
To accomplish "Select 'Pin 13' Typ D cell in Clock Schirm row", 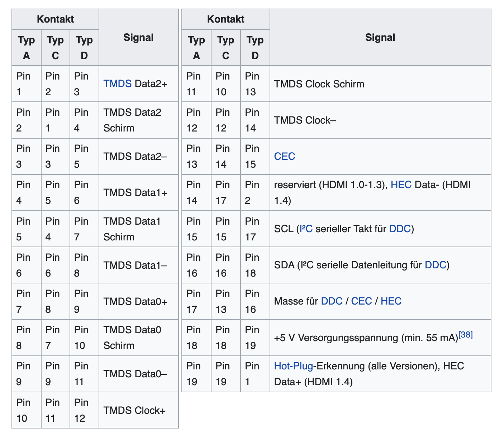I will [x=255, y=84].
